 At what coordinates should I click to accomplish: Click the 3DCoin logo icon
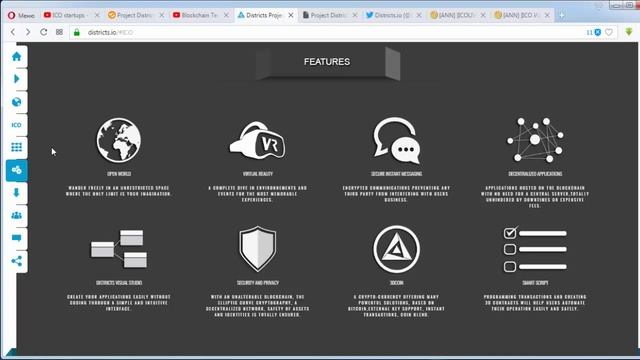tap(396, 249)
